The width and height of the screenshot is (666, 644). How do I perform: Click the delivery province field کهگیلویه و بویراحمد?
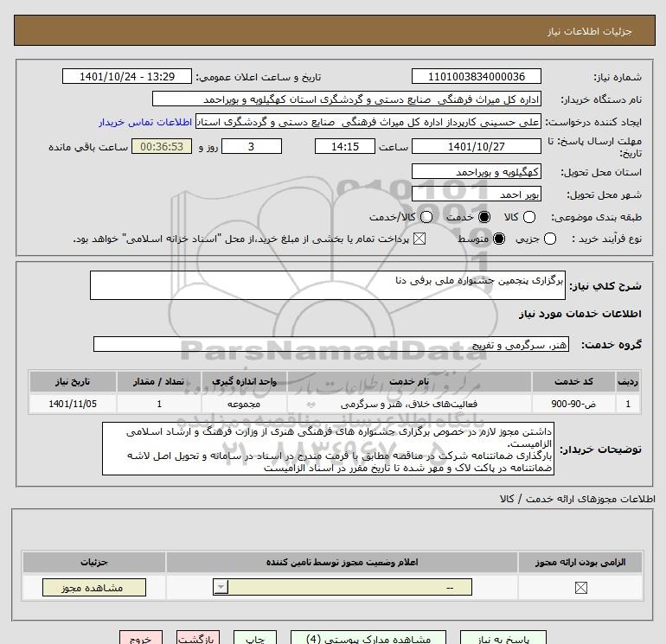tap(476, 171)
